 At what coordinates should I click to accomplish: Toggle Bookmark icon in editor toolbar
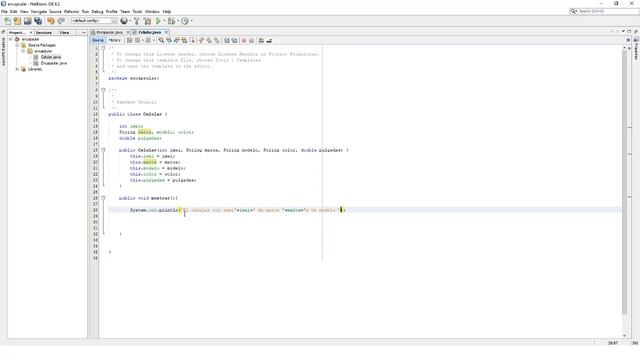point(216,40)
